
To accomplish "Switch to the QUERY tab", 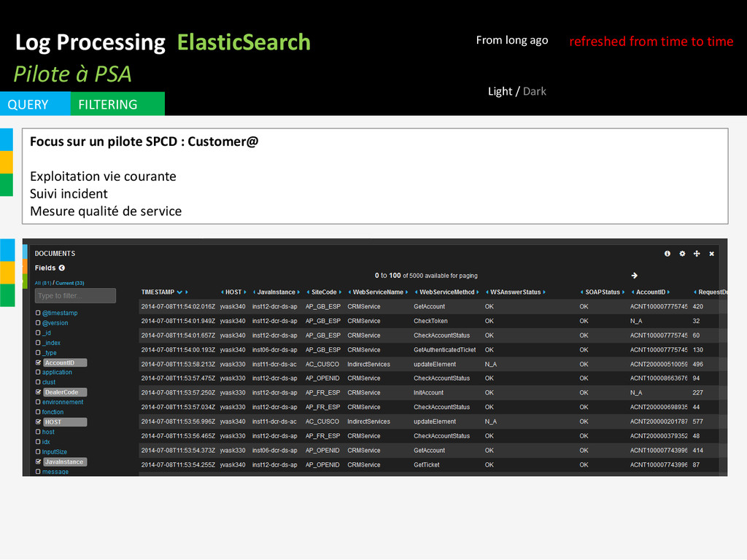I will click(x=35, y=104).
